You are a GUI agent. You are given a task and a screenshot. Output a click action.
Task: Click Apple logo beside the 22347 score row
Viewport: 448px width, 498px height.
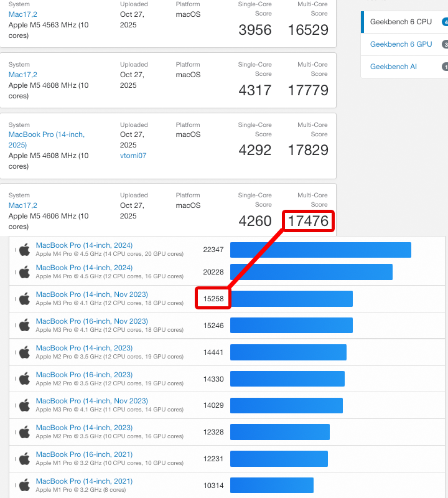(x=24, y=250)
